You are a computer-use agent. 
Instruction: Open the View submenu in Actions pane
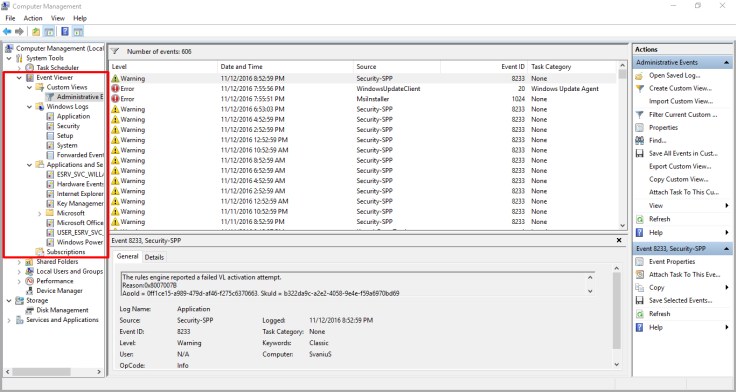[x=683, y=206]
